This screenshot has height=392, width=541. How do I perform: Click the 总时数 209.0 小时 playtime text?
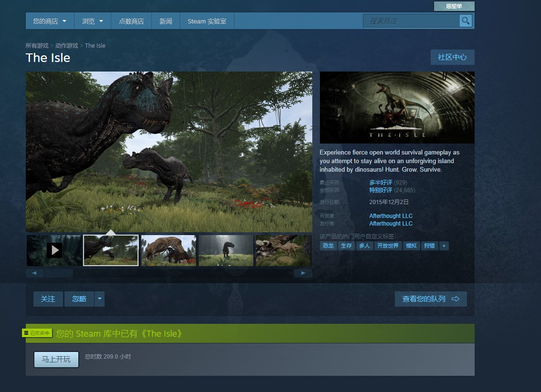108,357
